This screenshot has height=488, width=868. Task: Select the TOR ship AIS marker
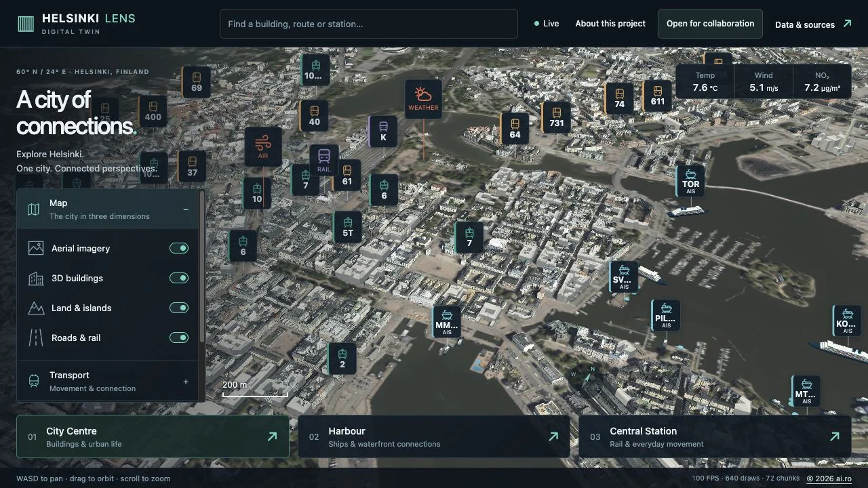pyautogui.click(x=690, y=181)
